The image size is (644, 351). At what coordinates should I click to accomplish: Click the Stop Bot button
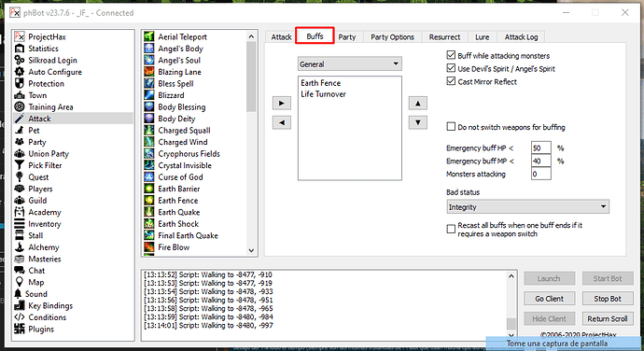click(608, 299)
